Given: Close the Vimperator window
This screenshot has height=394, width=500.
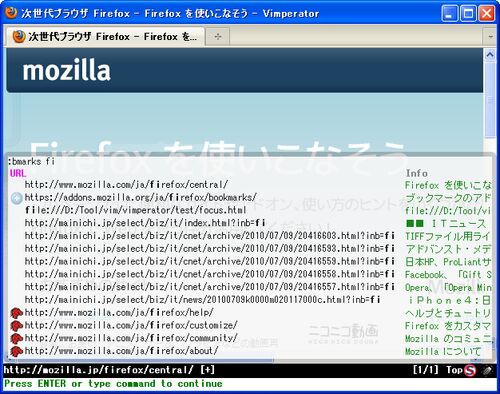Looking at the screenshot, I should [x=486, y=14].
